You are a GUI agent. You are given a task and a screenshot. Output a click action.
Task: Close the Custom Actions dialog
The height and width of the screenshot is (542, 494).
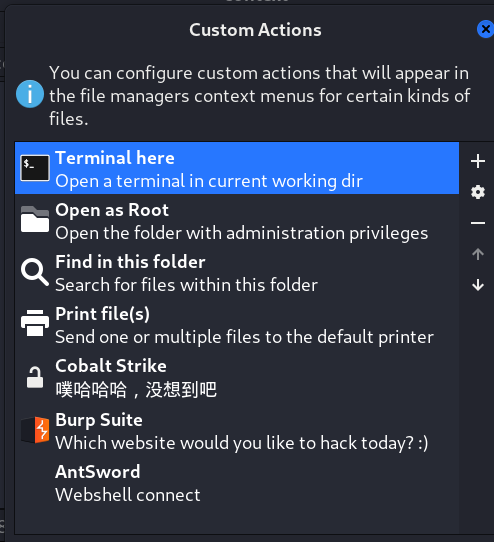[x=485, y=29]
